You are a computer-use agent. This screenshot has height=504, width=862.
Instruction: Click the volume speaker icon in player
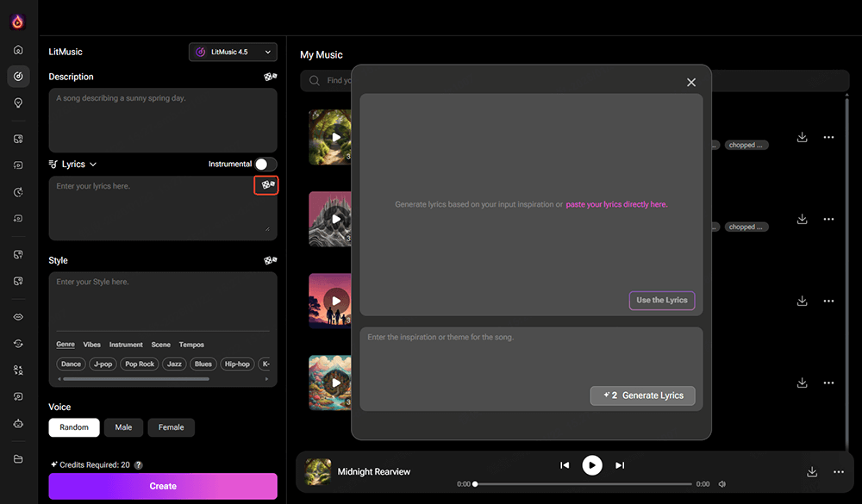722,484
